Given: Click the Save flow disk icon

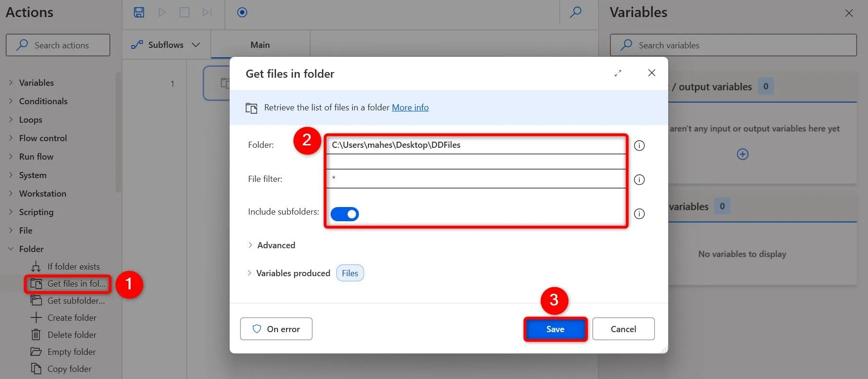Looking at the screenshot, I should pos(139,12).
